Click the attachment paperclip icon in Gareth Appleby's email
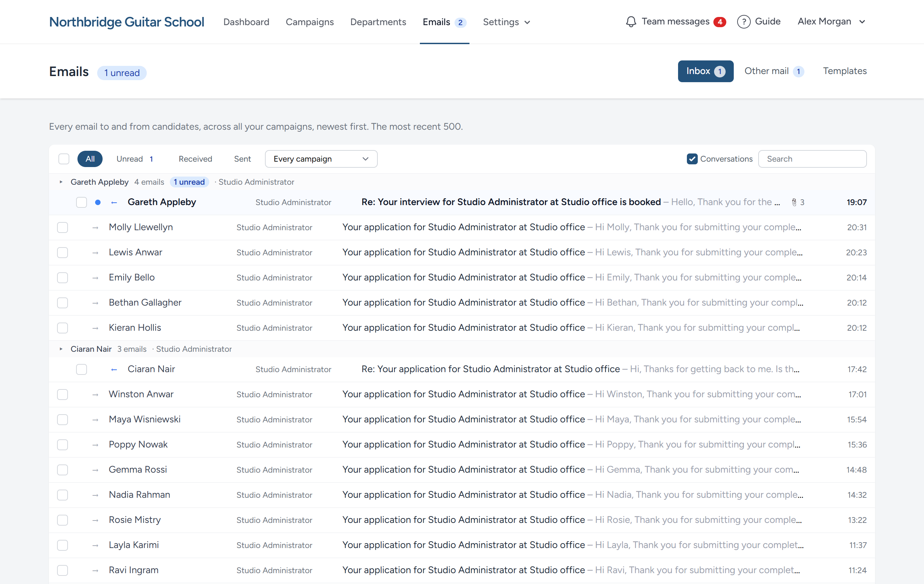This screenshot has width=924, height=584. click(x=794, y=202)
